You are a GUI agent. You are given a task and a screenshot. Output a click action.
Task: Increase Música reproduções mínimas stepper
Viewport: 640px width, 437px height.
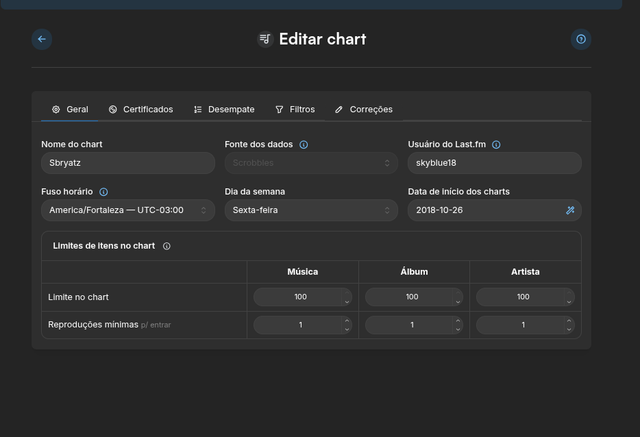347,320
